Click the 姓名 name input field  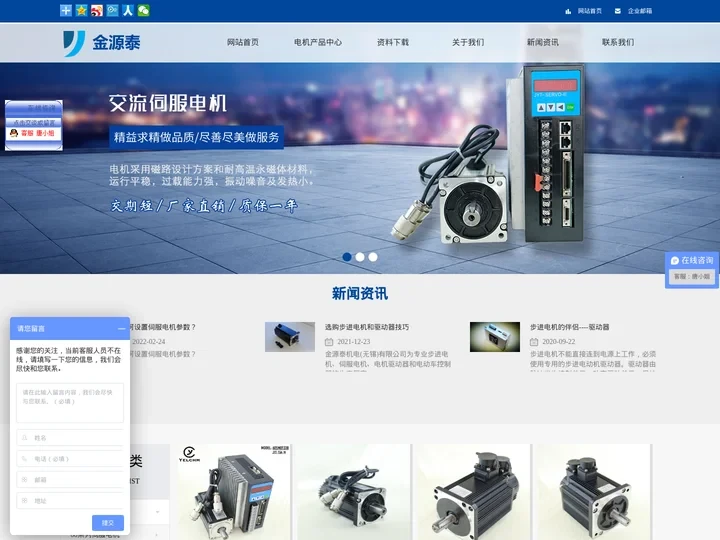[70, 438]
